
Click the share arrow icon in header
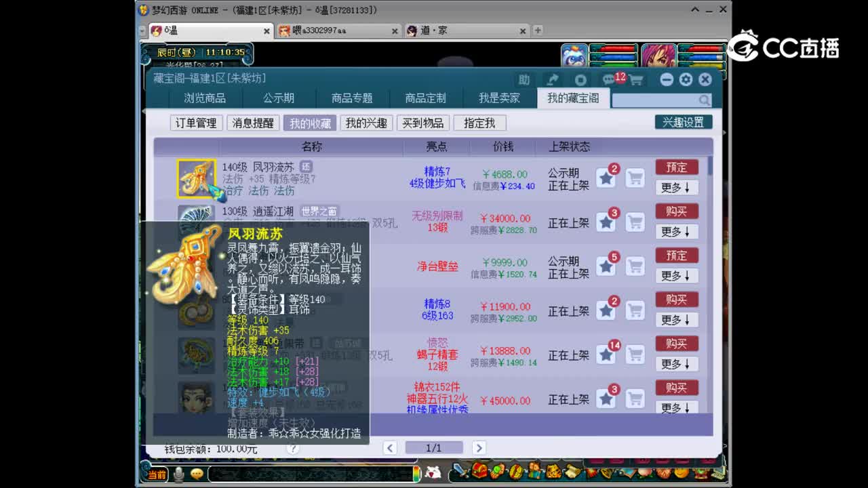pos(553,79)
